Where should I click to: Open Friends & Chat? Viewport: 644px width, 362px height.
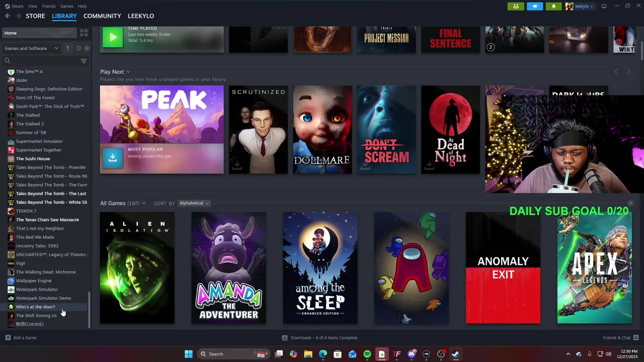[621, 338]
